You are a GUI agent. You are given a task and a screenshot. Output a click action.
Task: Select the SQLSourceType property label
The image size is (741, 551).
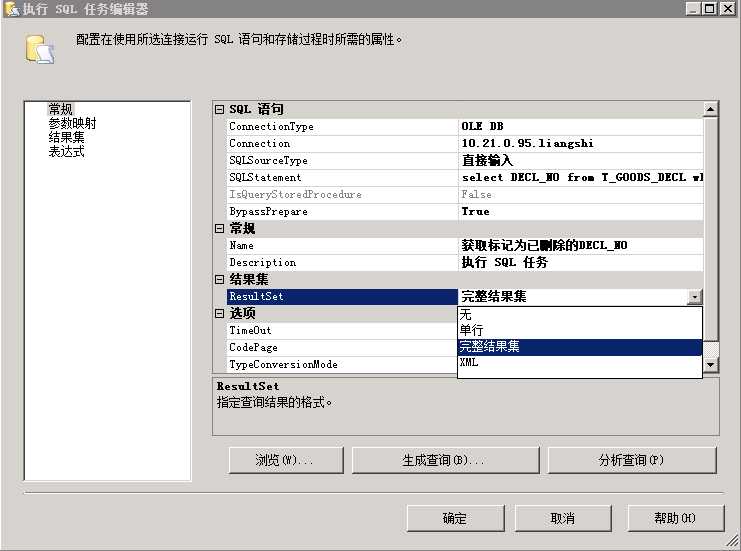pyautogui.click(x=342, y=161)
